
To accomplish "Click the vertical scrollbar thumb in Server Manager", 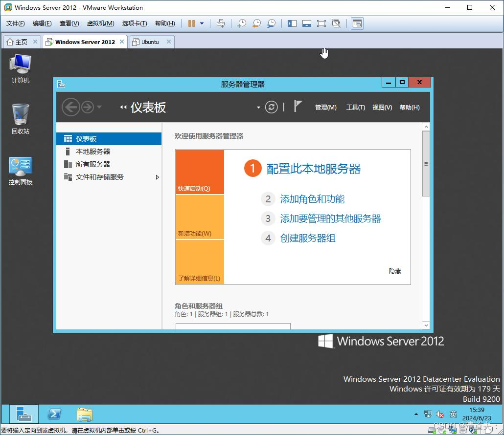I will coord(426,164).
